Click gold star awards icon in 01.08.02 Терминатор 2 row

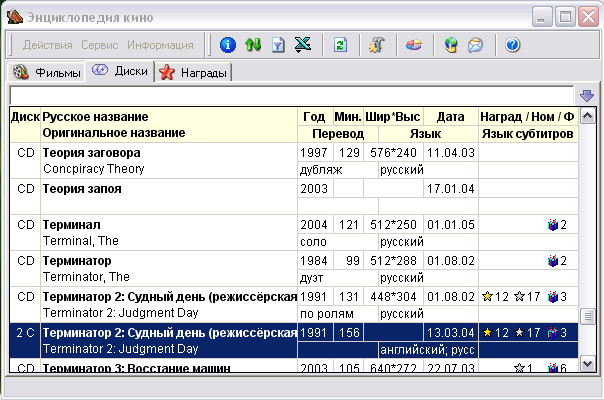[487, 296]
